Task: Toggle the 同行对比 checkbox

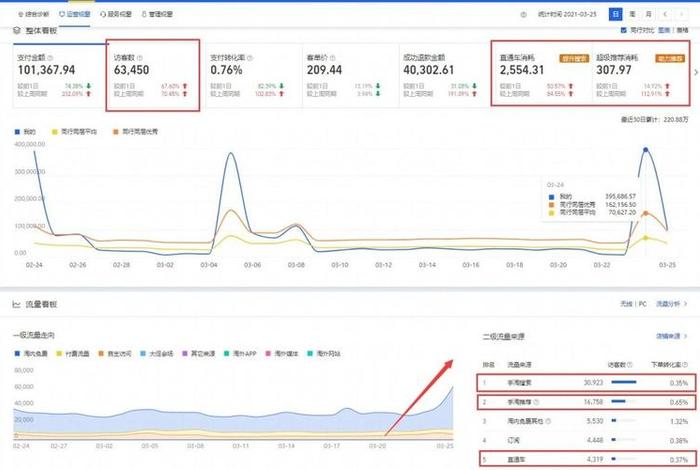Action: (x=624, y=30)
